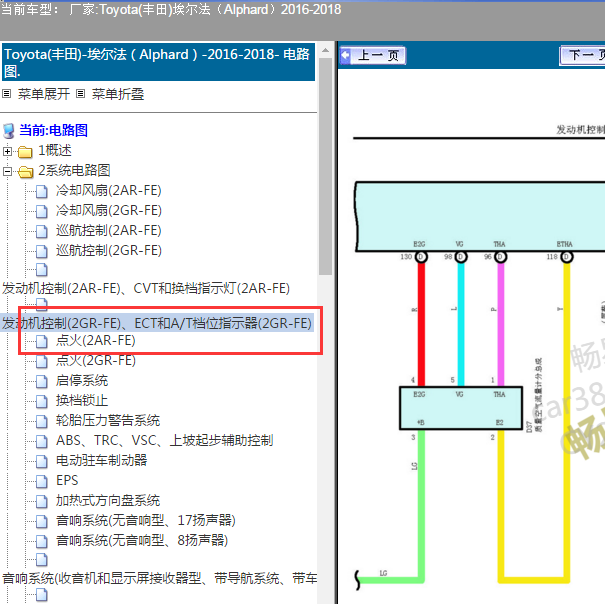
Task: Open 发动机控制(2AR-FE)、CVT和换档指示灯 diagram
Action: pos(146,289)
